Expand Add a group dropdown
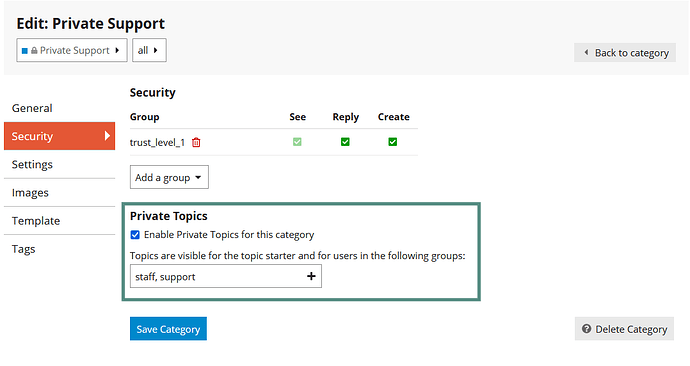 click(x=169, y=177)
